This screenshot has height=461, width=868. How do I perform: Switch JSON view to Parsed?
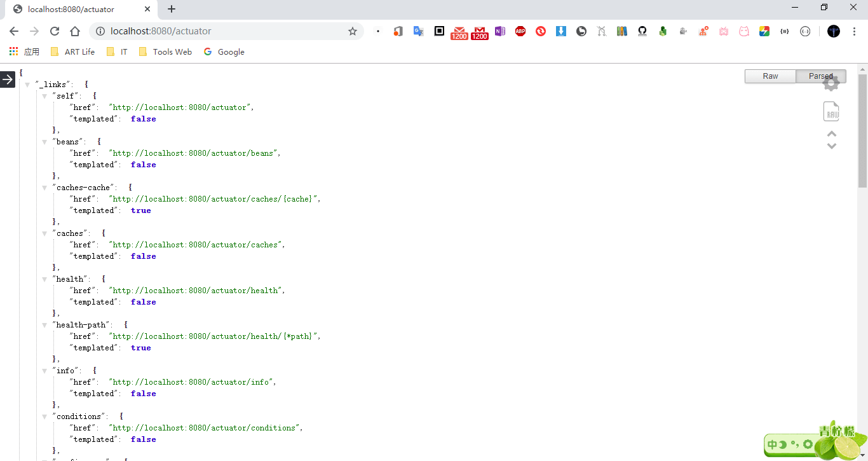point(821,76)
